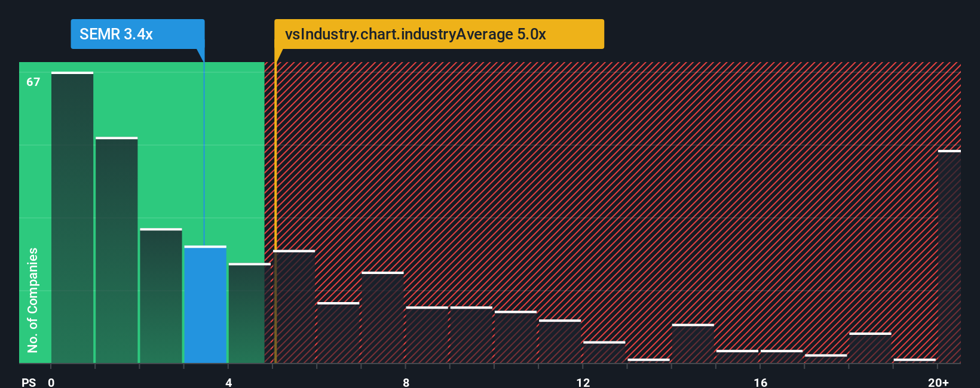Click the 67 value on y-axis

point(33,82)
